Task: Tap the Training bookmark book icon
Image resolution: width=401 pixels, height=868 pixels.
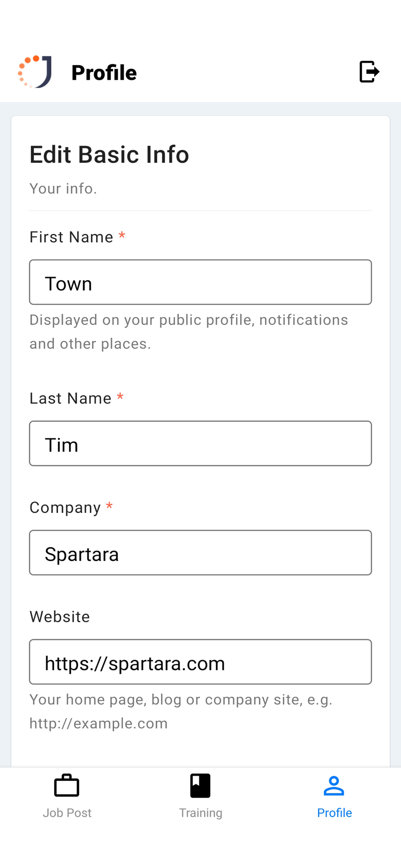Action: click(200, 786)
